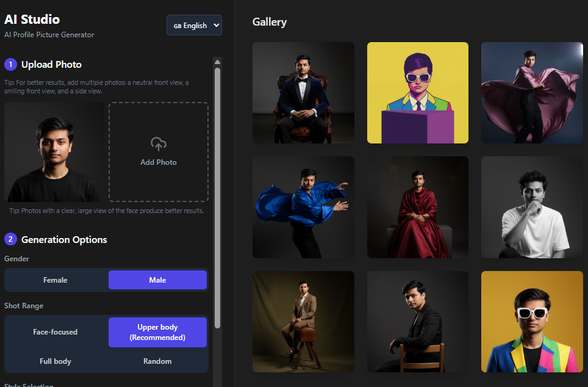Click the cloud upload icon
Image resolution: width=588 pixels, height=387 pixels.
pyautogui.click(x=159, y=144)
